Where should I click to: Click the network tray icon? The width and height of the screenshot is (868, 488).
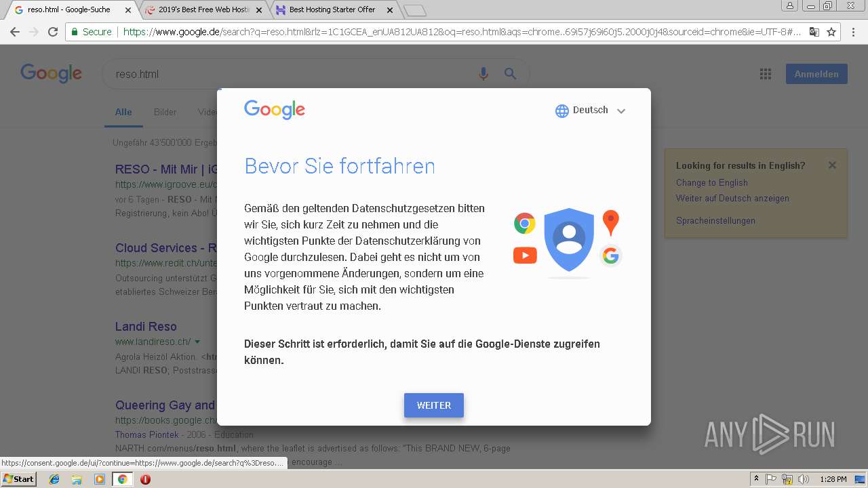coord(787,479)
